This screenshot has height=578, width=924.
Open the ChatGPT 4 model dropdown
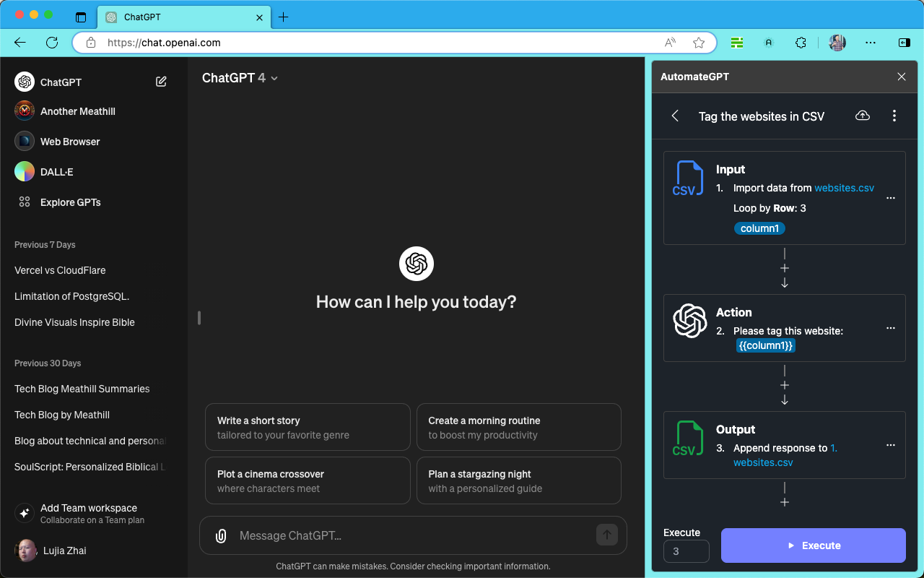(x=240, y=77)
